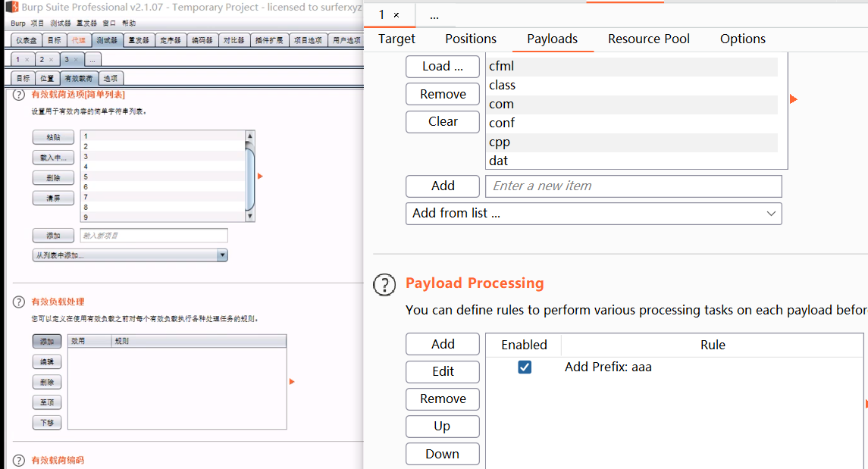The width and height of the screenshot is (868, 469).
Task: Switch to the Resource Pool tab
Action: point(649,39)
